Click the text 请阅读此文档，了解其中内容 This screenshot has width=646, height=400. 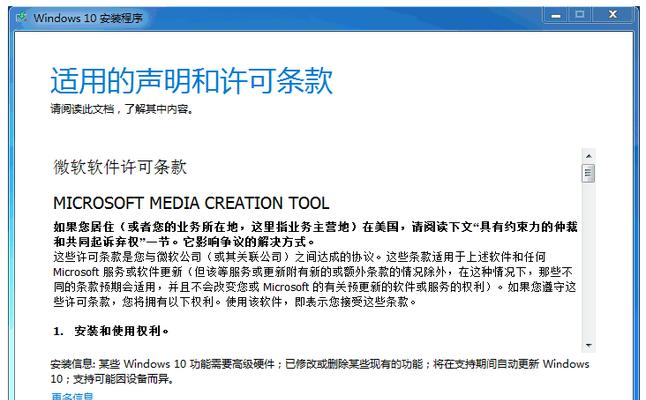pos(122,109)
